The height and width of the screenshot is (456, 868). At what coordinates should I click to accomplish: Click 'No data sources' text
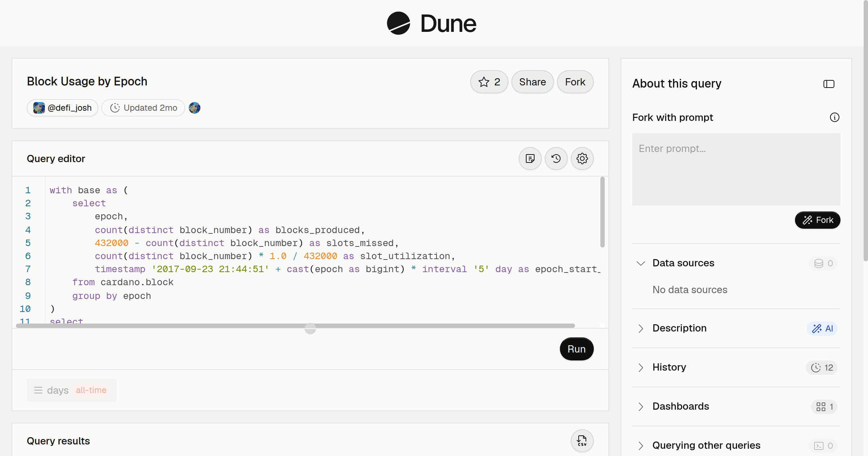690,290
